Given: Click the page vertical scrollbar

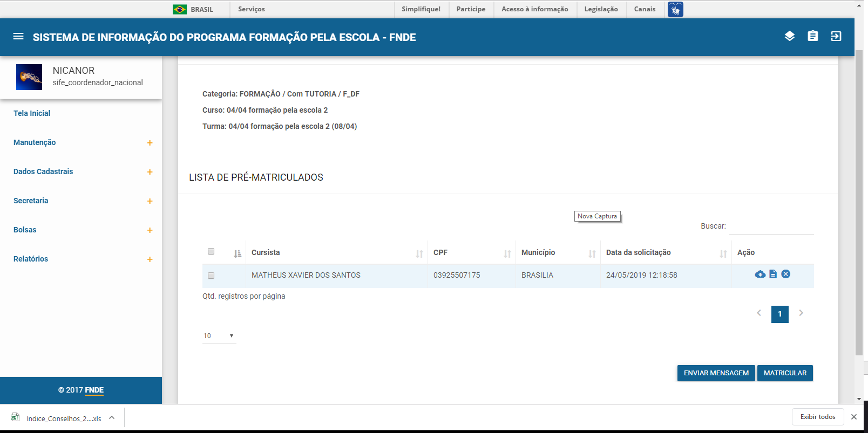Looking at the screenshot, I should tap(859, 202).
